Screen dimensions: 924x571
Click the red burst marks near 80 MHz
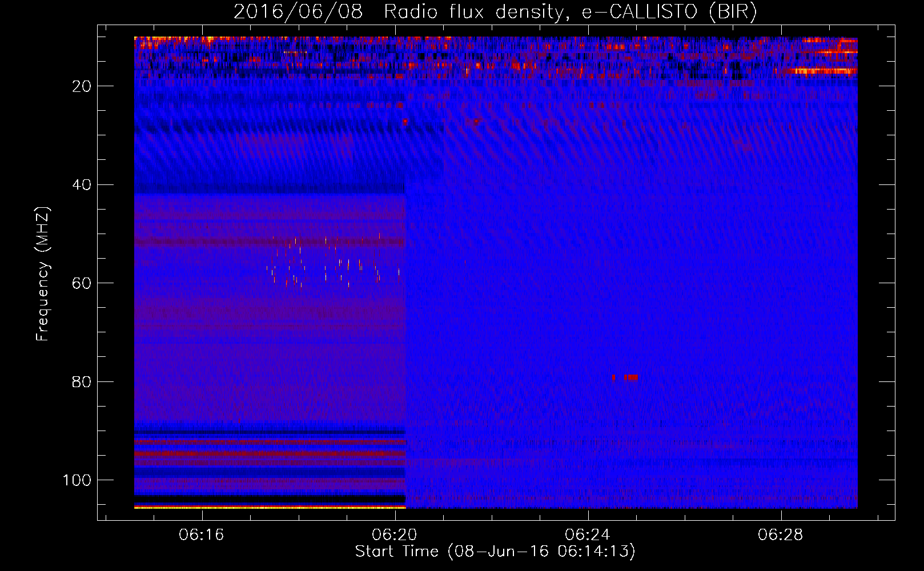tap(625, 377)
